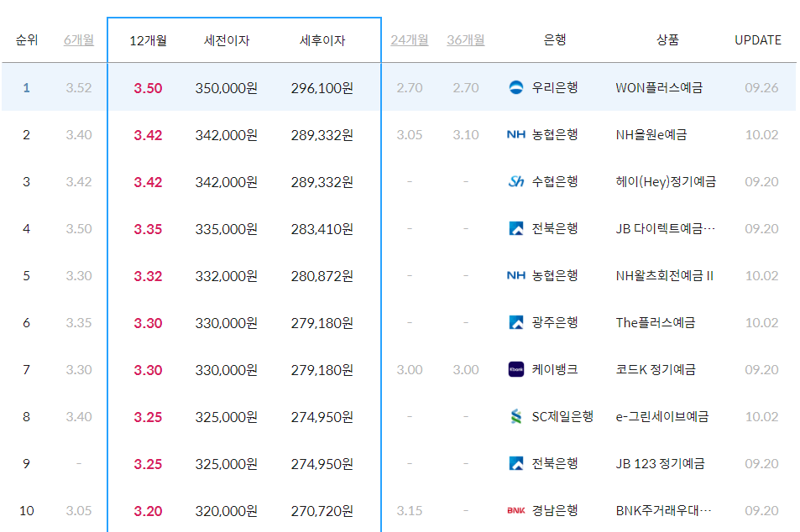This screenshot has height=532, width=800.
Task: Click the 우리은행 bank name
Action: [x=555, y=88]
